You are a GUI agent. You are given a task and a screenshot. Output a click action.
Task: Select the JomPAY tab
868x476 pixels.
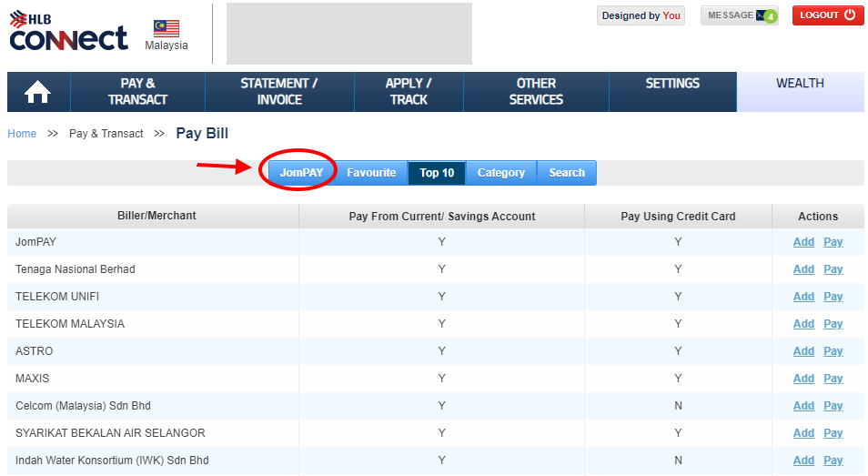301,173
